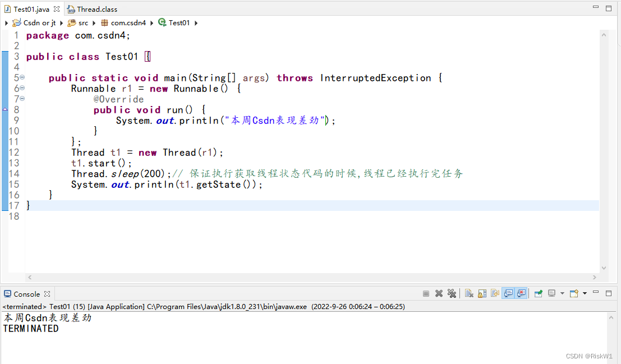Minimize the editor area

tap(596, 7)
